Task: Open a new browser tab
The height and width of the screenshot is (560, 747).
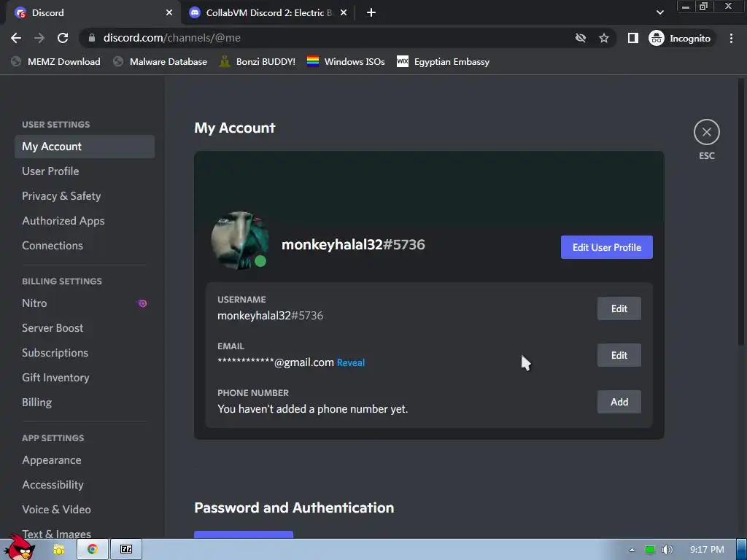Action: [371, 13]
